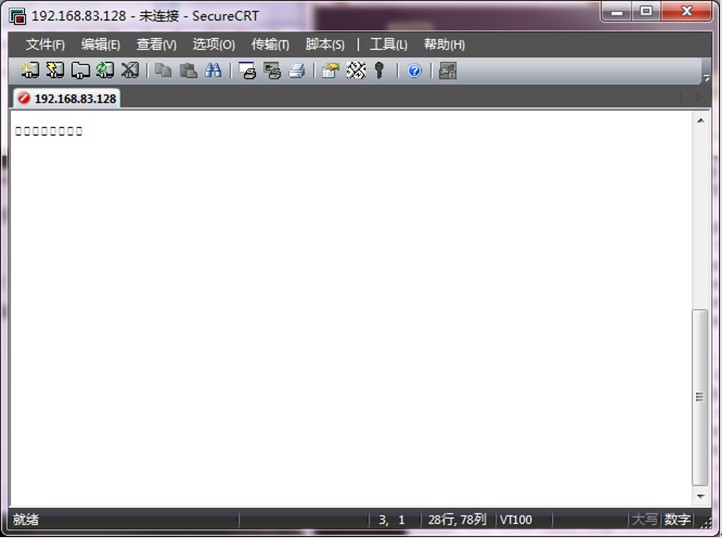Click the Public Key key icon

coord(379,70)
